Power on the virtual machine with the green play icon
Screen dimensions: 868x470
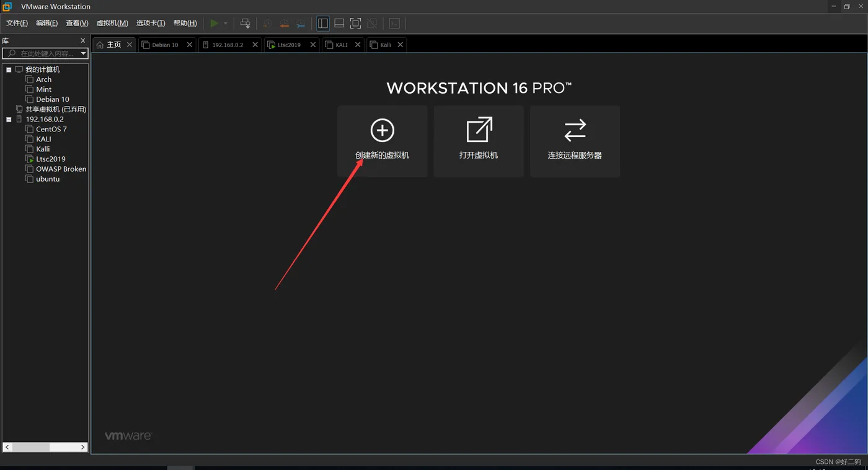pyautogui.click(x=214, y=24)
